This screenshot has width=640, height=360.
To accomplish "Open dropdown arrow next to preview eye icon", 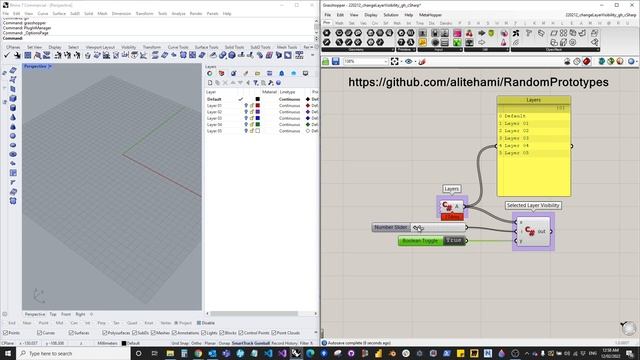I will (x=415, y=62).
